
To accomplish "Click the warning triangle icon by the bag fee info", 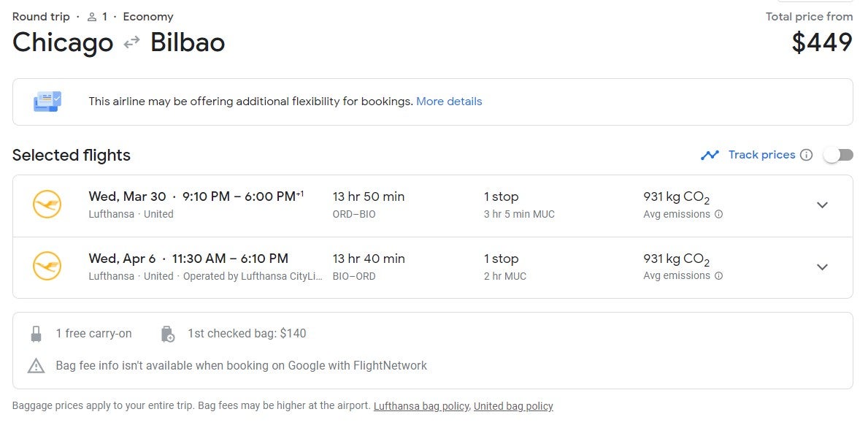I will click(x=36, y=365).
